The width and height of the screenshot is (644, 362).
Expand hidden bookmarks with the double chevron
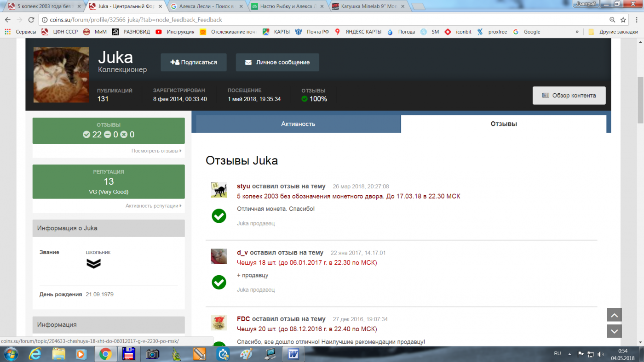point(577,32)
